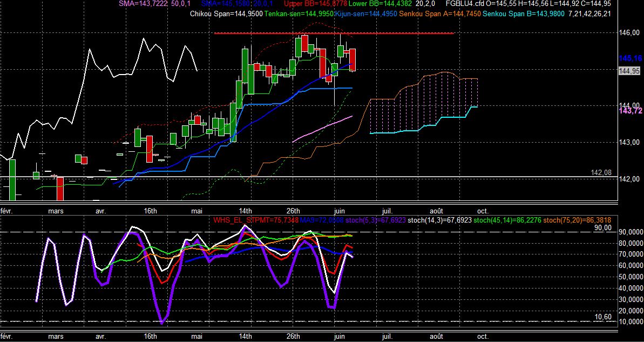The image size is (644, 342).
Task: Click août on the price chart time axis
Action: [436, 211]
